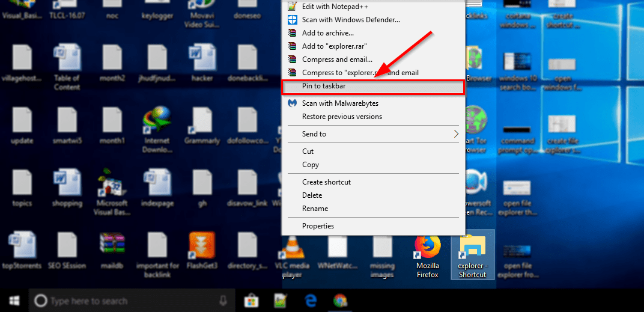
Task: Open Notepad++ from taskbar
Action: pos(280,301)
